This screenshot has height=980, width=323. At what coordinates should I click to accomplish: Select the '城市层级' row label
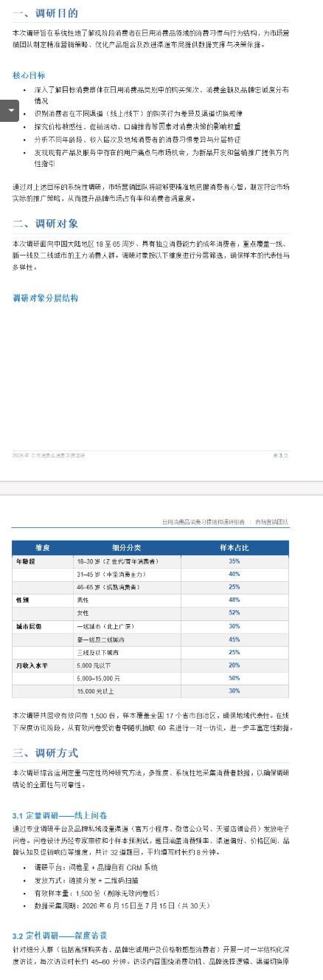[28, 626]
